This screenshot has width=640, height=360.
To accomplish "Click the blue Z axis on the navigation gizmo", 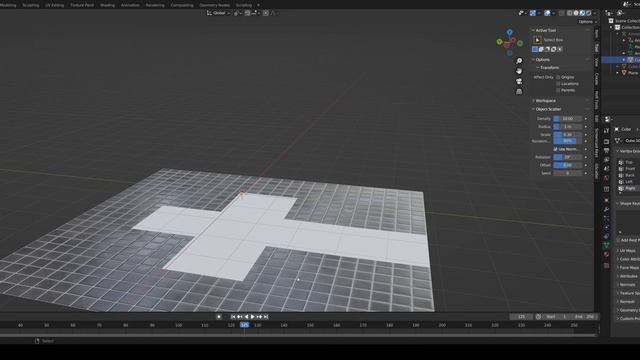I will pos(509,32).
